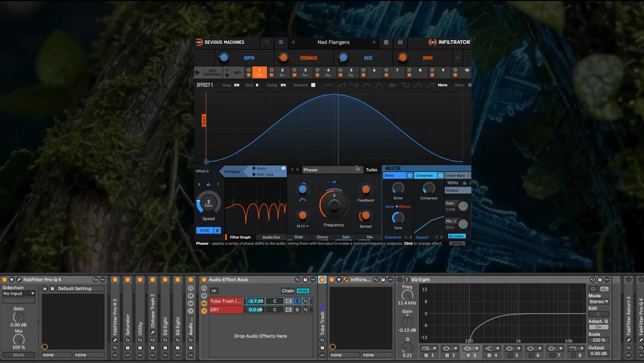Open the stages dropdown below orange knob
Viewport: 644px width, 363px height.
pos(303,226)
